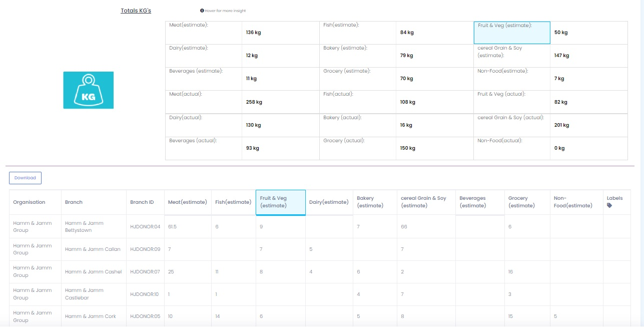The width and height of the screenshot is (644, 327).
Task: Open the Totals KG's heading link
Action: 136,11
